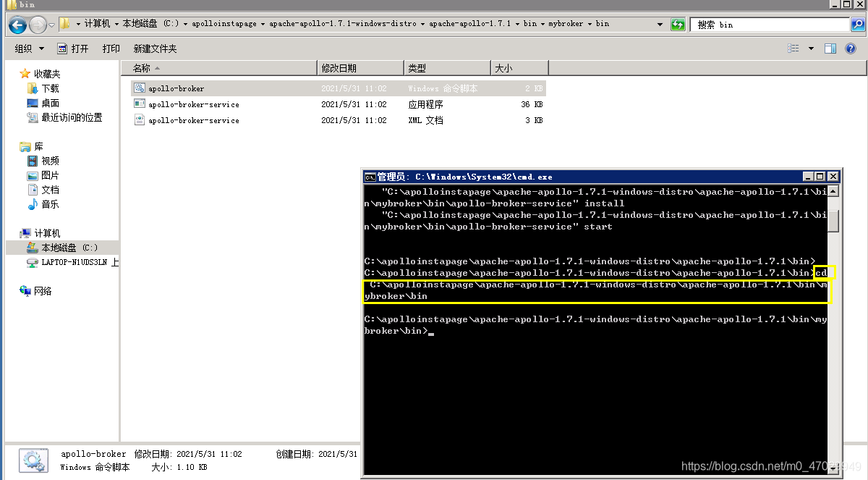Sort by 类型 column header
This screenshot has width=868, height=480.
pos(447,68)
